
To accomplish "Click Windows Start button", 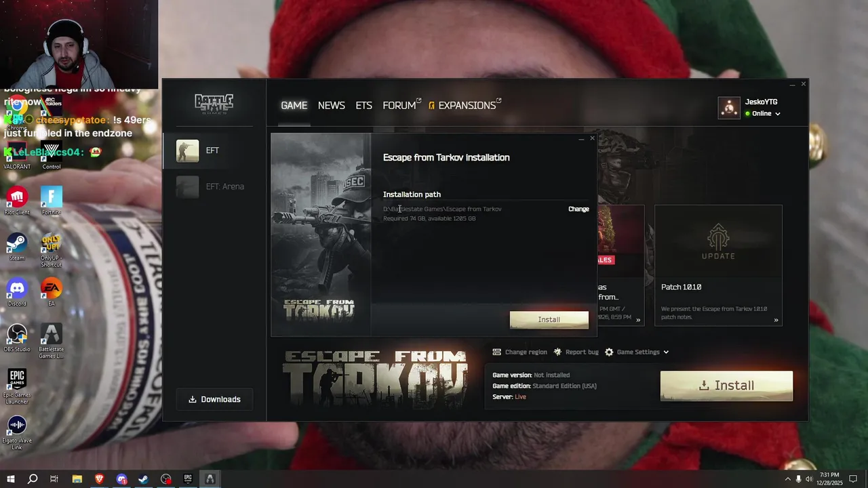I will (10, 479).
